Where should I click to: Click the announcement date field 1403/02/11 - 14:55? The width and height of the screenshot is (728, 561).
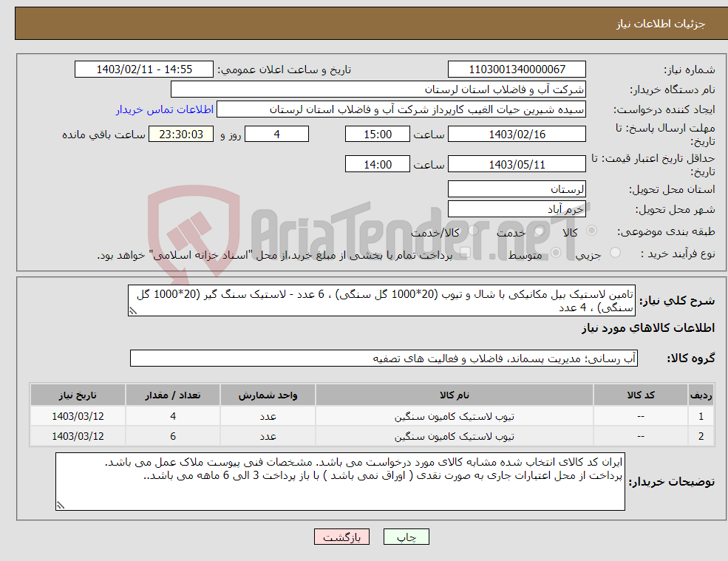[x=144, y=69]
